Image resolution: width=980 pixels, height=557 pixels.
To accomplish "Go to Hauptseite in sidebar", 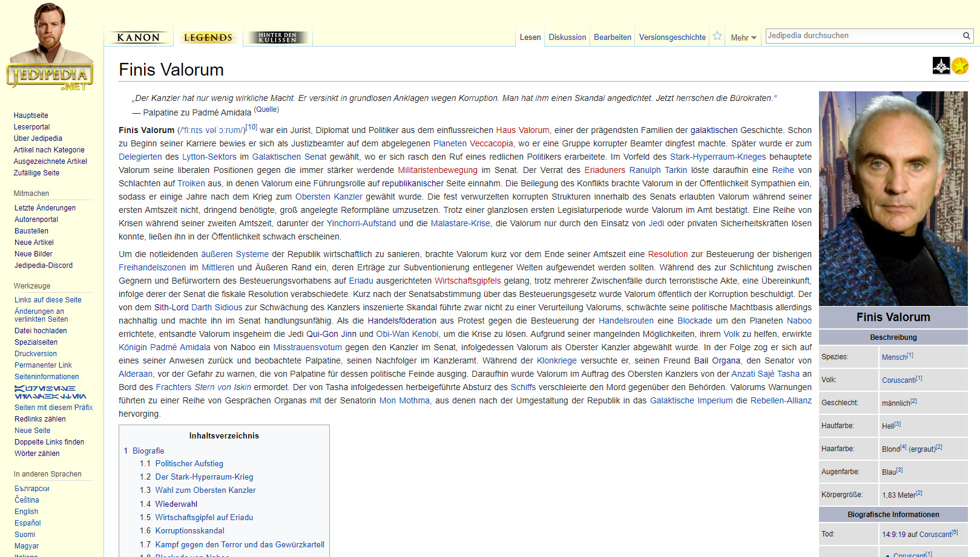I will pyautogui.click(x=31, y=116).
